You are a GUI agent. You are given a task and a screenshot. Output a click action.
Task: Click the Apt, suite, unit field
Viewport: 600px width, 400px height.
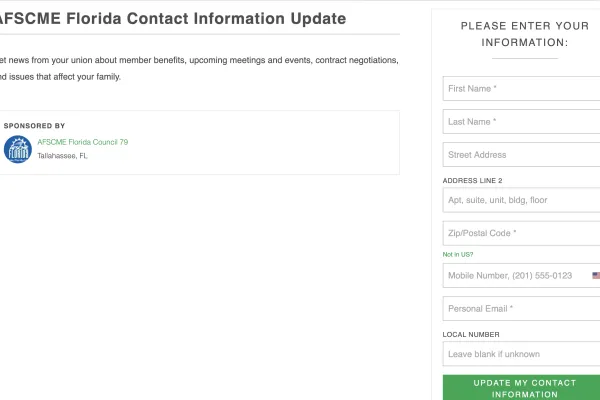click(520, 200)
